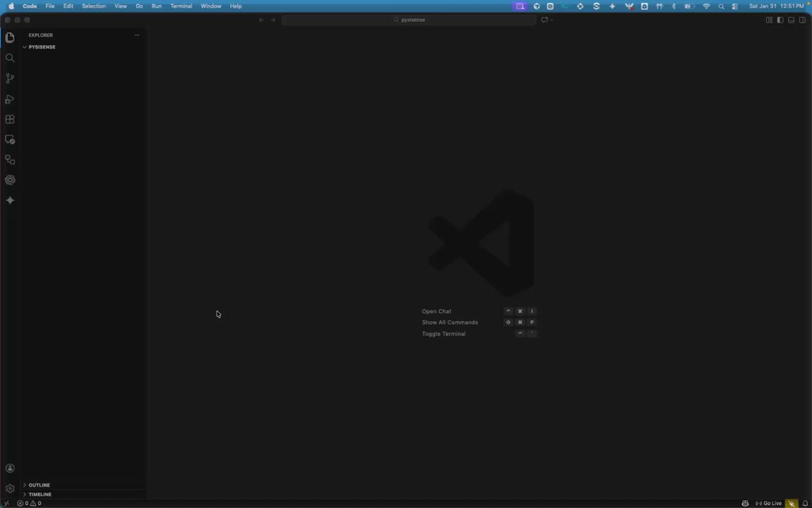Show errors and warnings count in the status bar
Viewport: 812px width, 508px height.
[x=29, y=503]
